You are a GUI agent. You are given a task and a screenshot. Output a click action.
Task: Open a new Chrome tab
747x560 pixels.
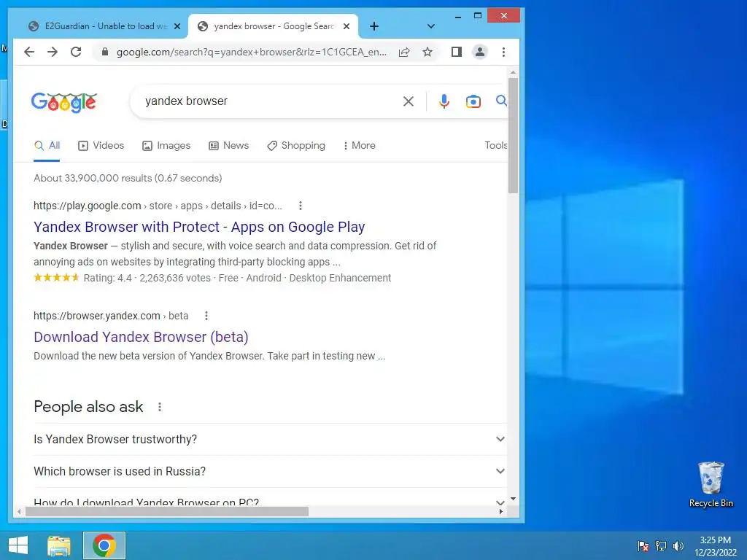374,26
